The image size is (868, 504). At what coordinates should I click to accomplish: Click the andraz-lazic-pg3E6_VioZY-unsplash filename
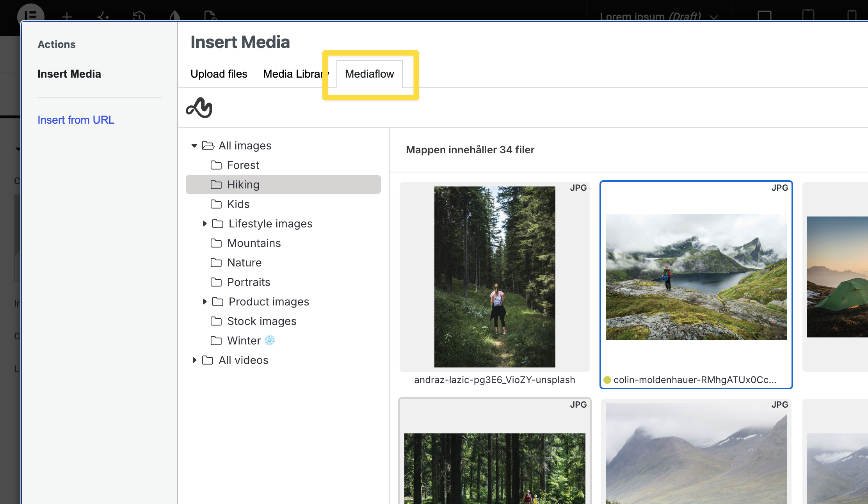(495, 380)
